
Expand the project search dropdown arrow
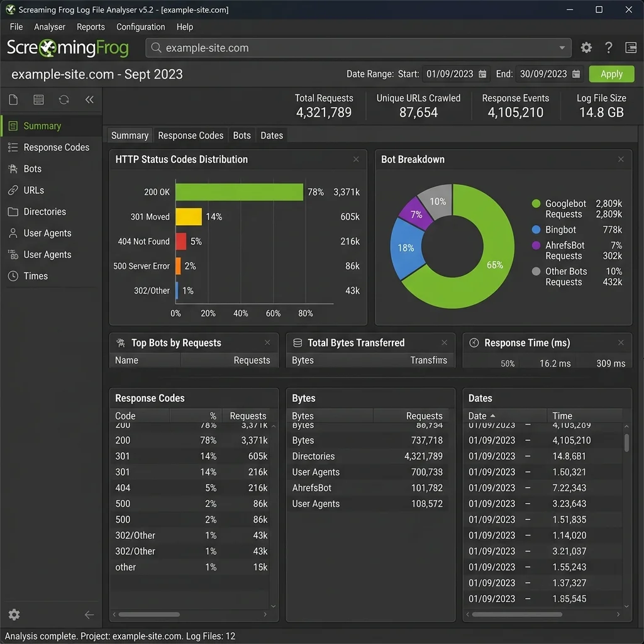tap(562, 48)
